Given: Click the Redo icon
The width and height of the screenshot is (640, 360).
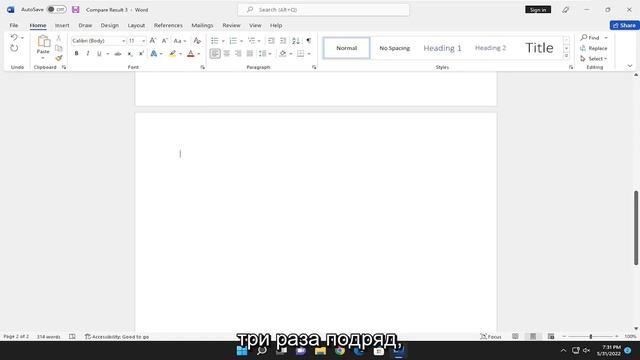Looking at the screenshot, I should click(14, 48).
